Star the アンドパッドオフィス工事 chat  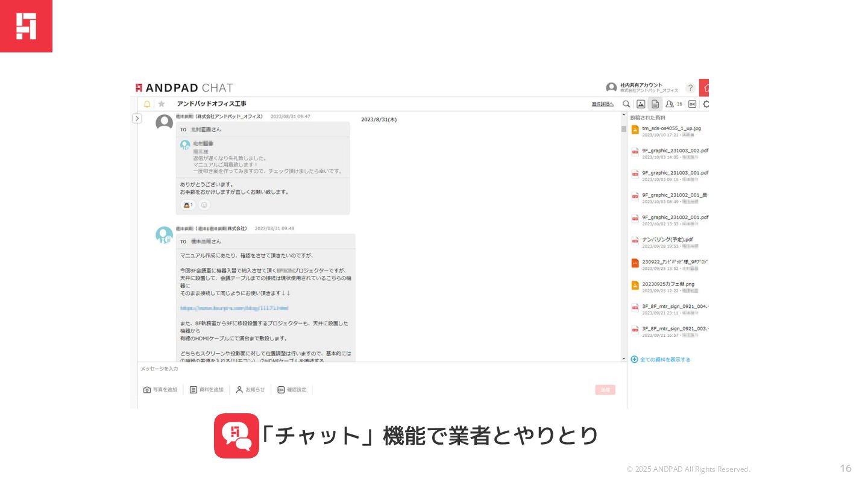162,104
